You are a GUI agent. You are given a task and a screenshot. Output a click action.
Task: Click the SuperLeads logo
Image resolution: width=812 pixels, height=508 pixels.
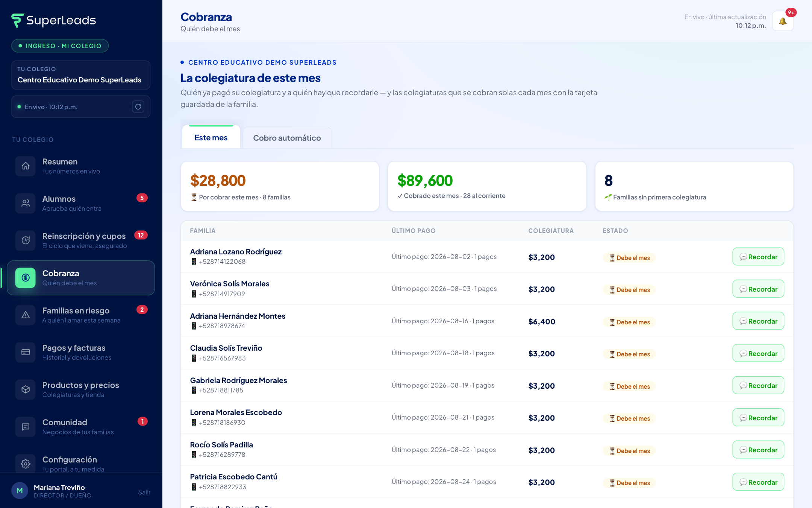click(x=54, y=20)
